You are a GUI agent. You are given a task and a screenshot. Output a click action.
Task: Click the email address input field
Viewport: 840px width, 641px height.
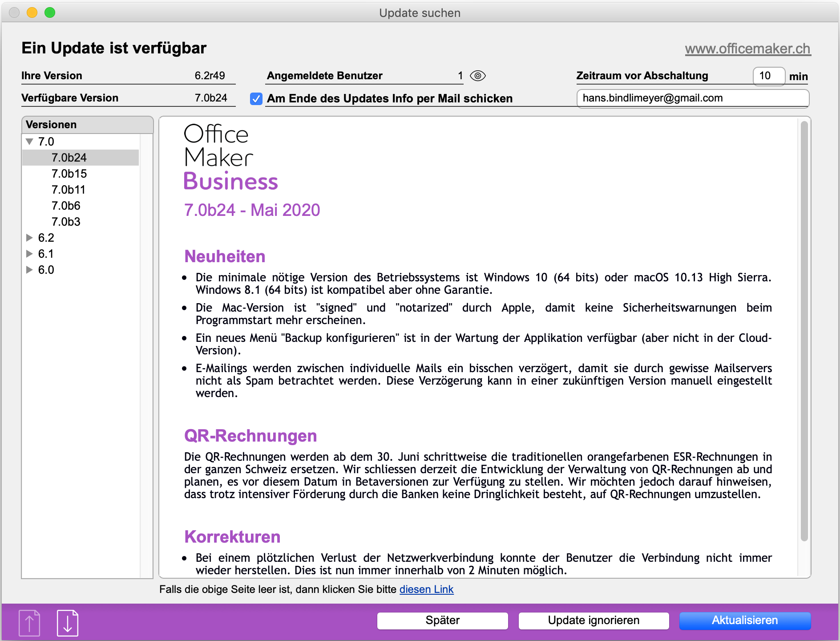[693, 98]
